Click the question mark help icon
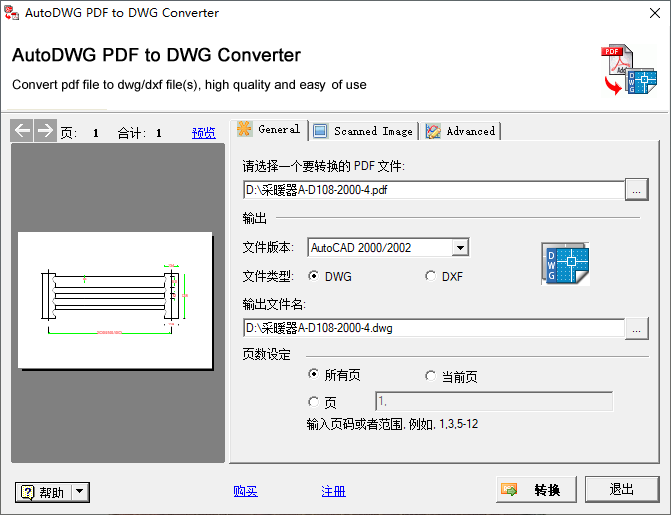Screen dimensions: 671x515 pos(27,492)
